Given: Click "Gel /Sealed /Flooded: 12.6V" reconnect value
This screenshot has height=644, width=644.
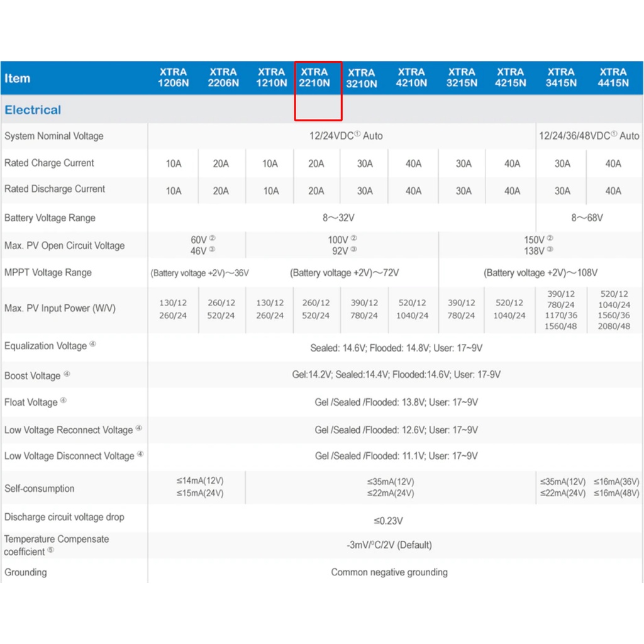Looking at the screenshot, I should pos(396,430).
